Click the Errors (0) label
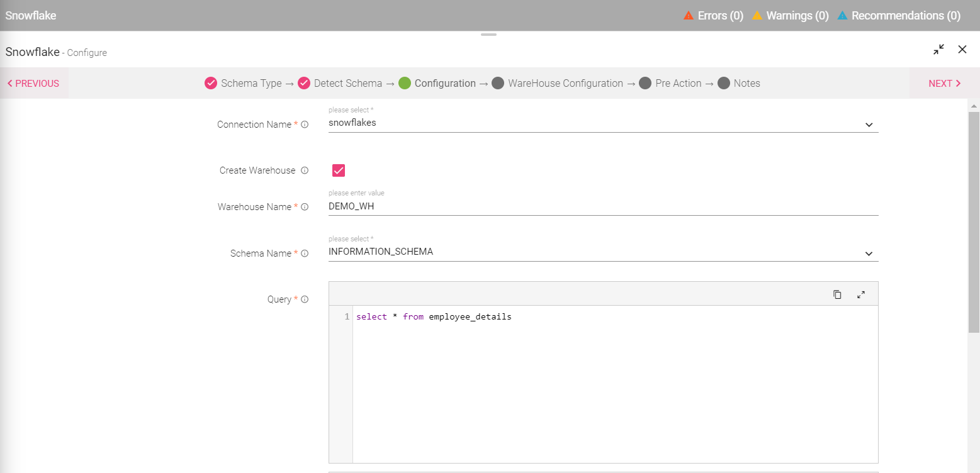The height and width of the screenshot is (473, 980). coord(721,16)
